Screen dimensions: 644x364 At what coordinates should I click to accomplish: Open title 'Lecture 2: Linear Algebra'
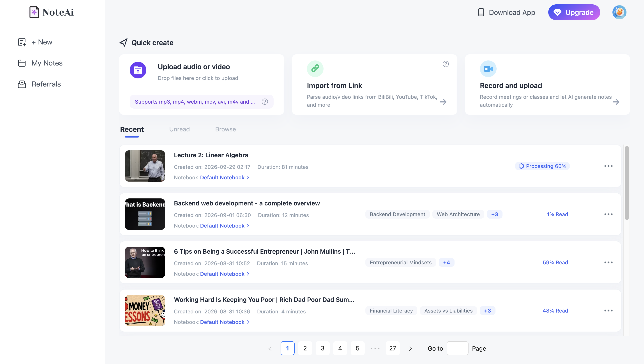[x=211, y=155]
